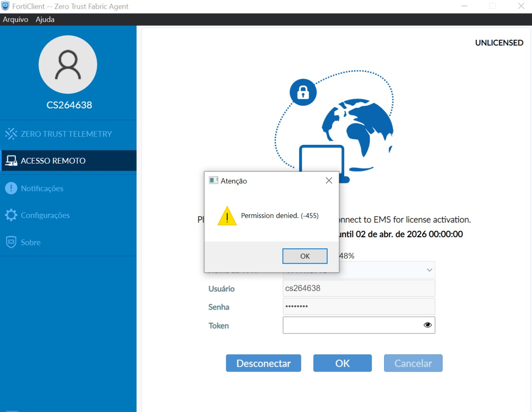The width and height of the screenshot is (532, 412).
Task: Click the Senha label
Action: pos(219,307)
